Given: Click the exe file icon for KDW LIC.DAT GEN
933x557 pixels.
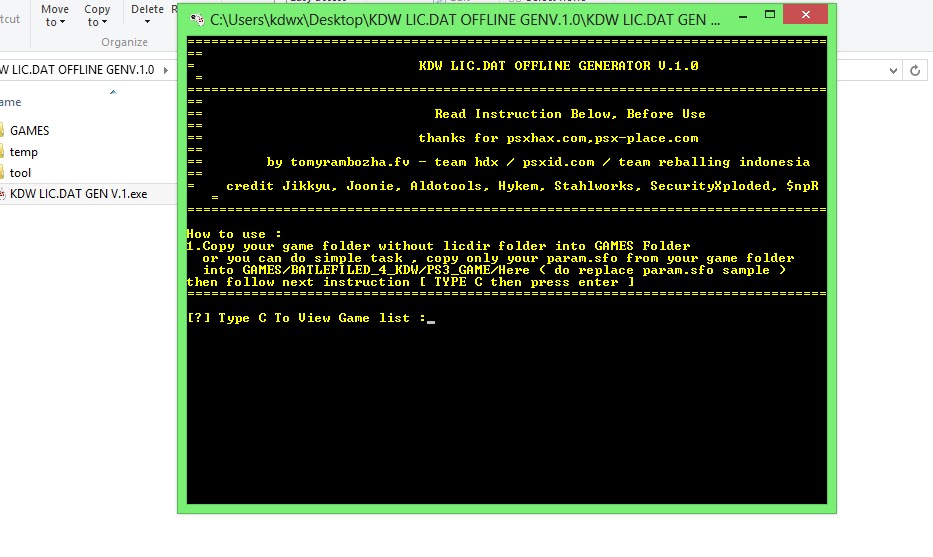Looking at the screenshot, I should coord(2,194).
